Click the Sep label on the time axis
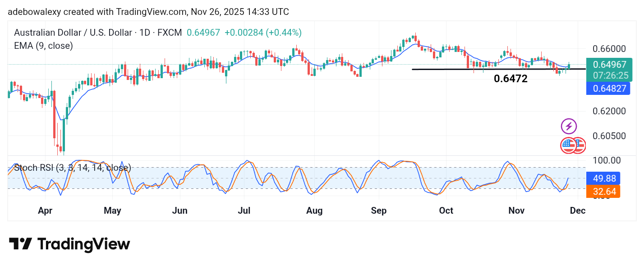This screenshot has width=644, height=267. (x=379, y=211)
